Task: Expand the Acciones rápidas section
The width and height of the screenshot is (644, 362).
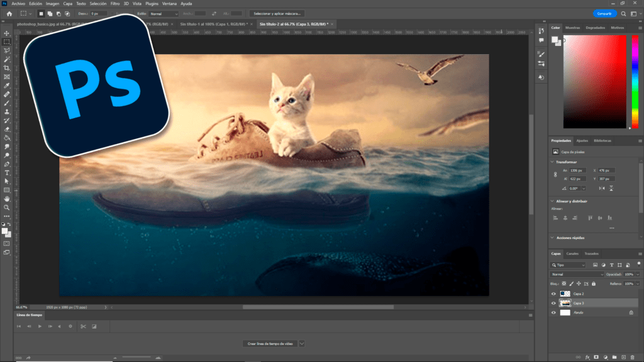Action: click(552, 238)
